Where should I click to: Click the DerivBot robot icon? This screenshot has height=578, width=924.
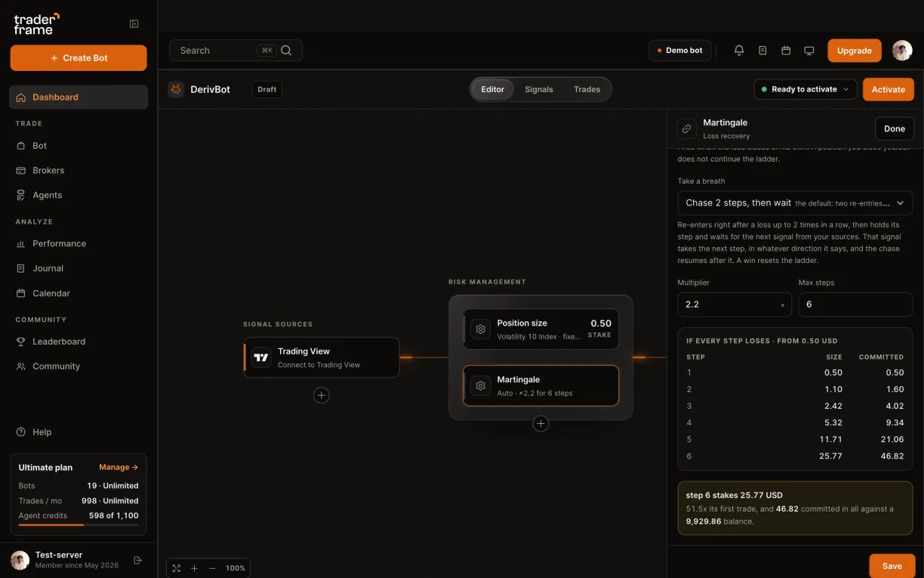coord(176,89)
